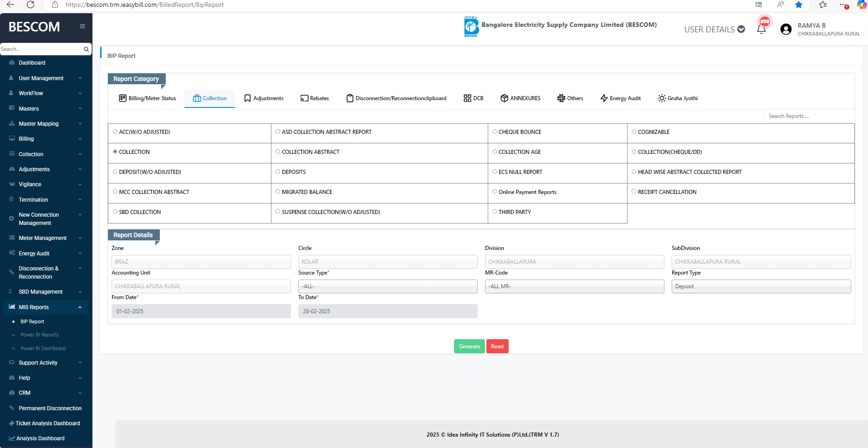Viewport: 868px width, 448px height.
Task: Switch to the Collection report tab
Action: coord(209,98)
